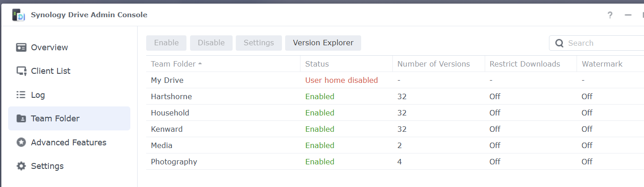644x187 pixels.
Task: Click the Advanced Features star icon
Action: (21, 143)
